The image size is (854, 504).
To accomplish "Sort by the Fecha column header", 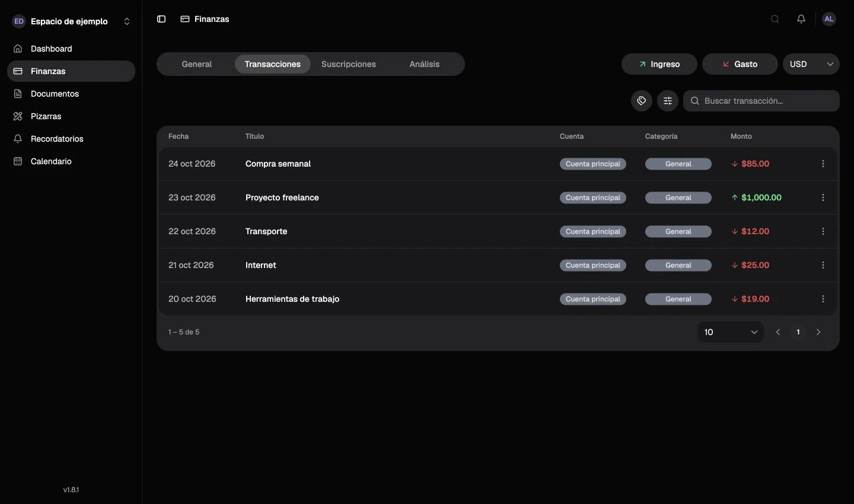I will [179, 136].
